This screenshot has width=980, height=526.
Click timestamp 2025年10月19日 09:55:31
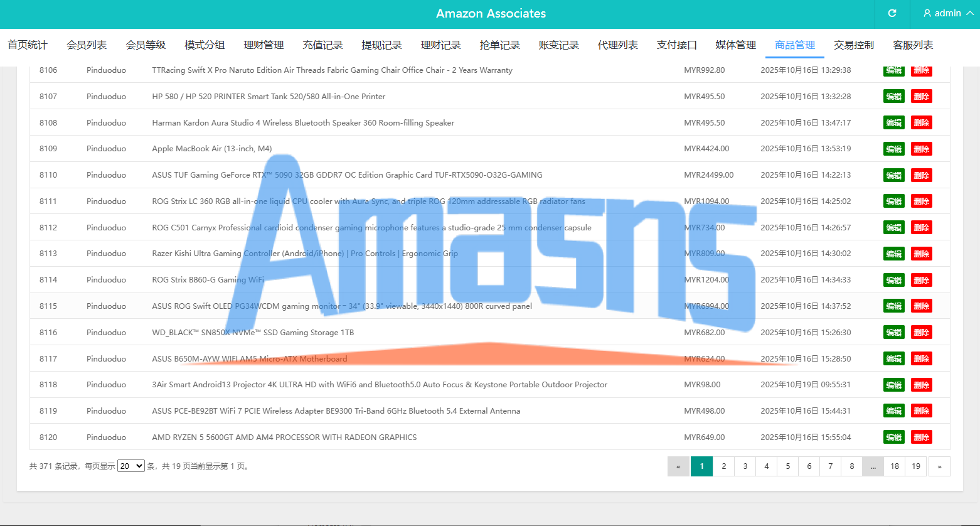pos(806,385)
